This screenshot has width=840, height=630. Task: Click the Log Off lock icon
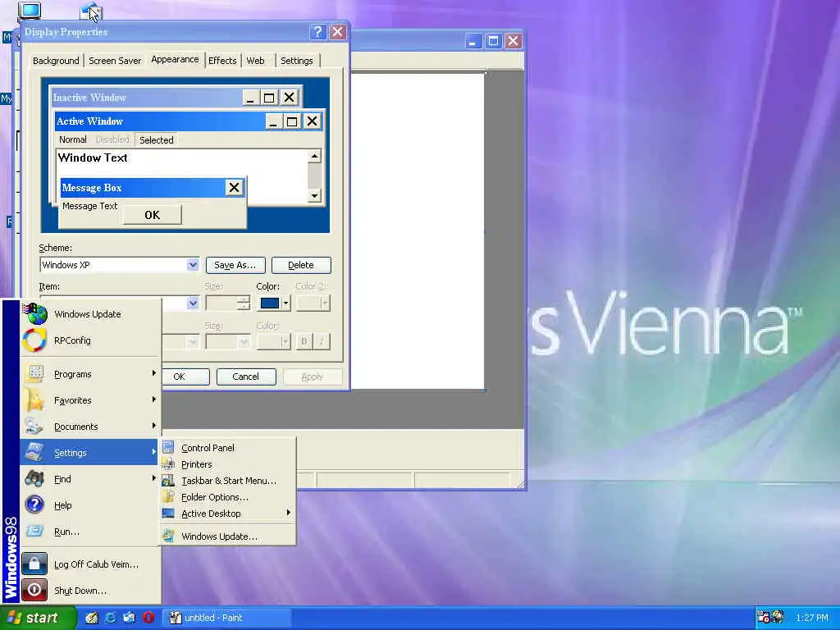(x=34, y=564)
